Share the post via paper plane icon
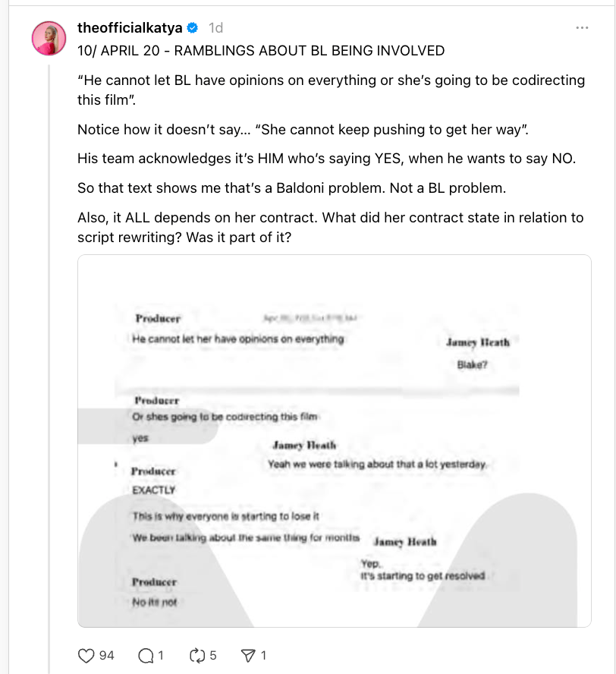 (248, 654)
